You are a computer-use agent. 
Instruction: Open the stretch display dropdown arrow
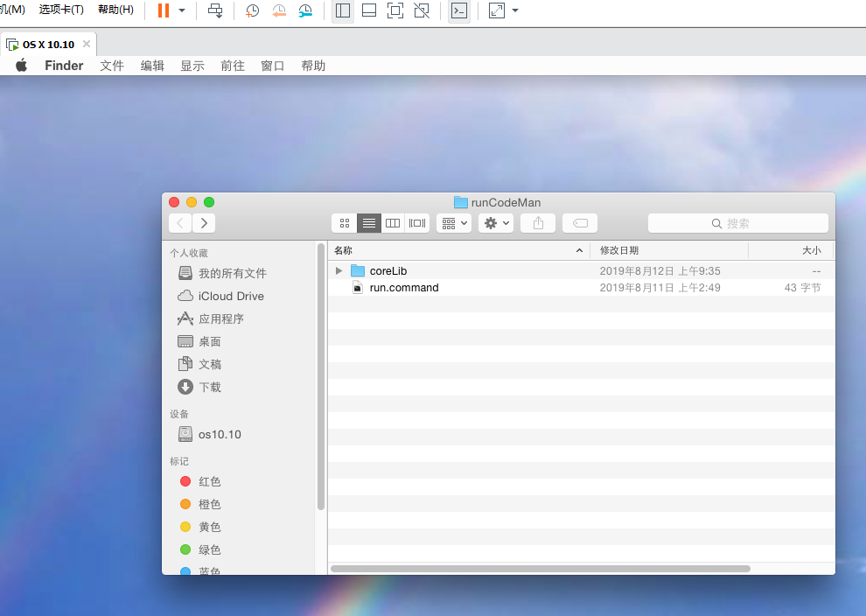pyautogui.click(x=515, y=10)
